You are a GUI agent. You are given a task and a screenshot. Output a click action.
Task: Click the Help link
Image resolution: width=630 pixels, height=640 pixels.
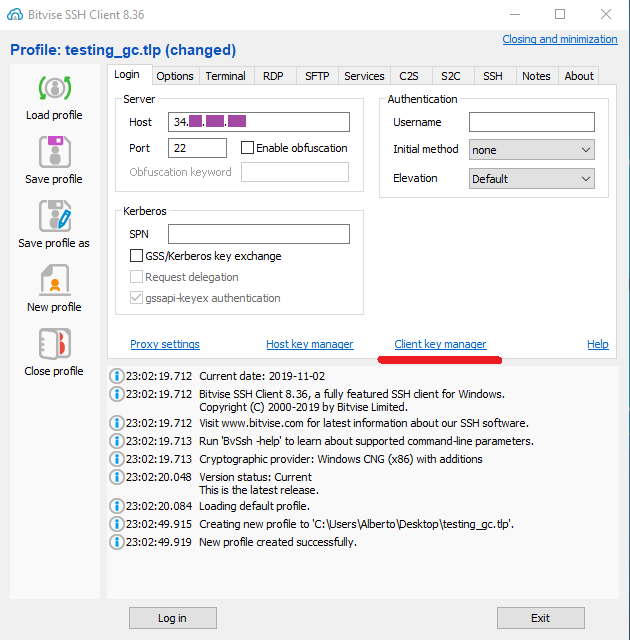pyautogui.click(x=598, y=344)
